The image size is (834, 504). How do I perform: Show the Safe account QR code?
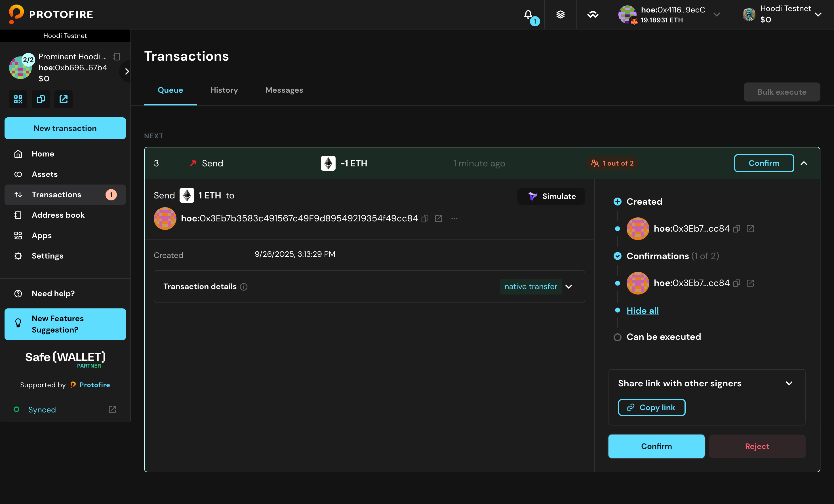(18, 99)
